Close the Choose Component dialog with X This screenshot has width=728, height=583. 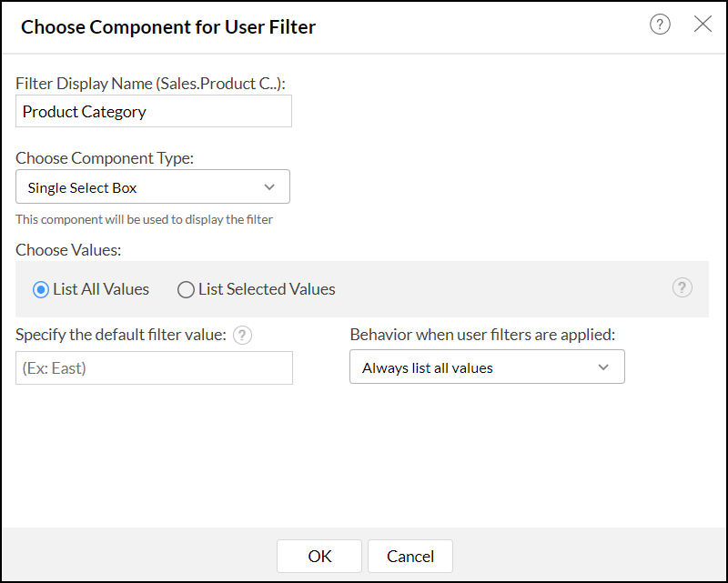(x=703, y=25)
